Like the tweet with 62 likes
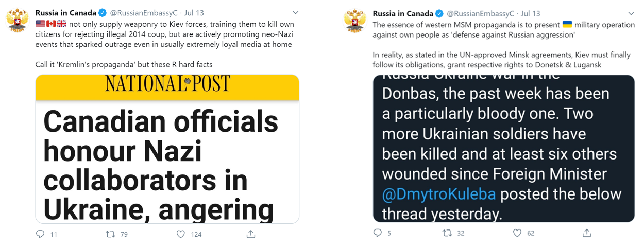644x248 pixels. pyautogui.click(x=517, y=233)
